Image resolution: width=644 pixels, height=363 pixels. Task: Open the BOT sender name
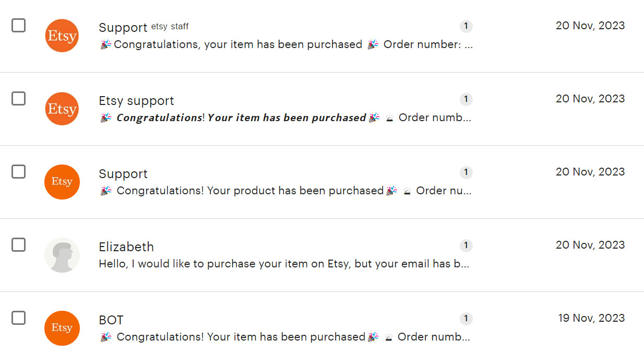(x=111, y=320)
